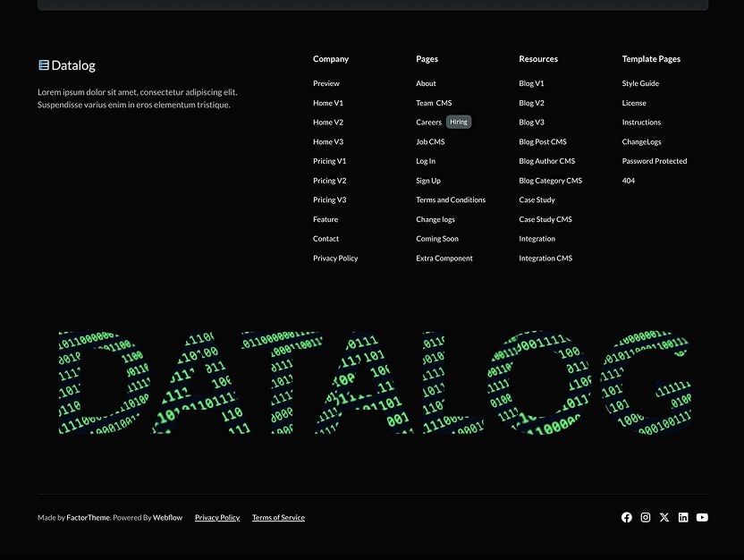This screenshot has width=744, height=560.
Task: Open the Privacy Policy link at the bottom
Action: pos(216,517)
